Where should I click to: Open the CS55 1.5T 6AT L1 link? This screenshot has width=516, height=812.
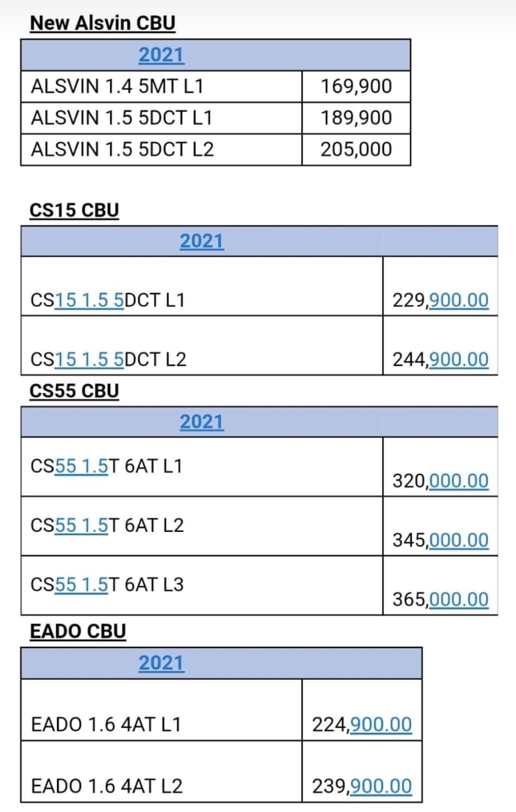pos(82,466)
